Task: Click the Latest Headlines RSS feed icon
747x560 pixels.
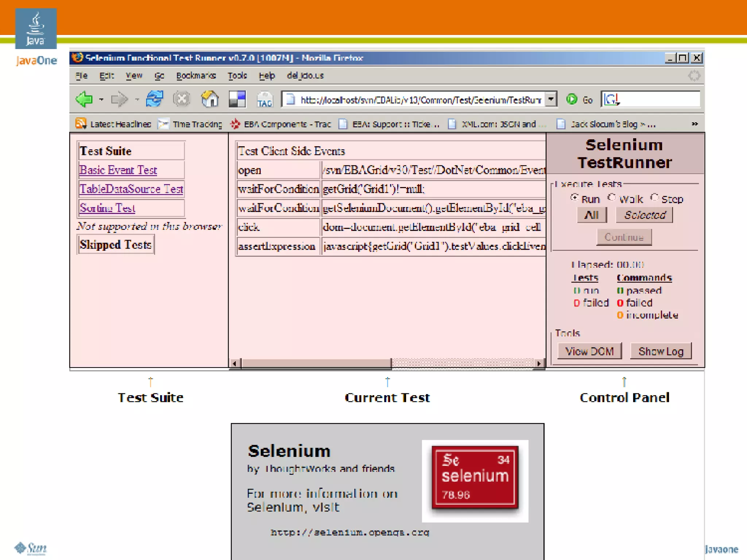Action: coord(81,124)
